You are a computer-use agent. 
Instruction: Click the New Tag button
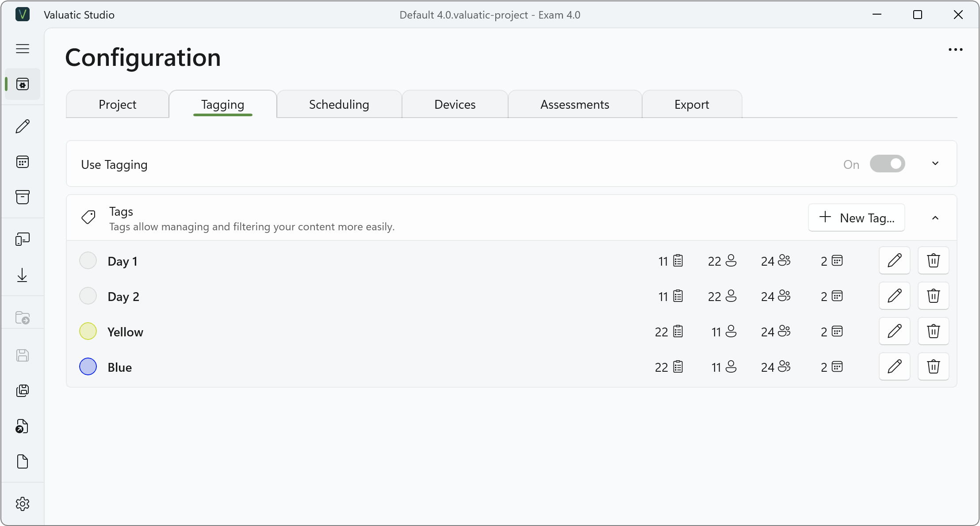coord(857,217)
